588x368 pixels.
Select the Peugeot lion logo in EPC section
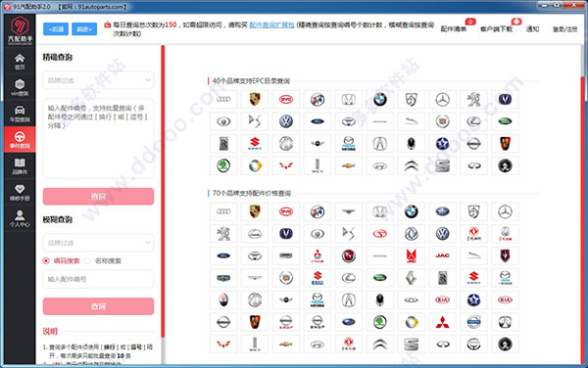[474, 99]
